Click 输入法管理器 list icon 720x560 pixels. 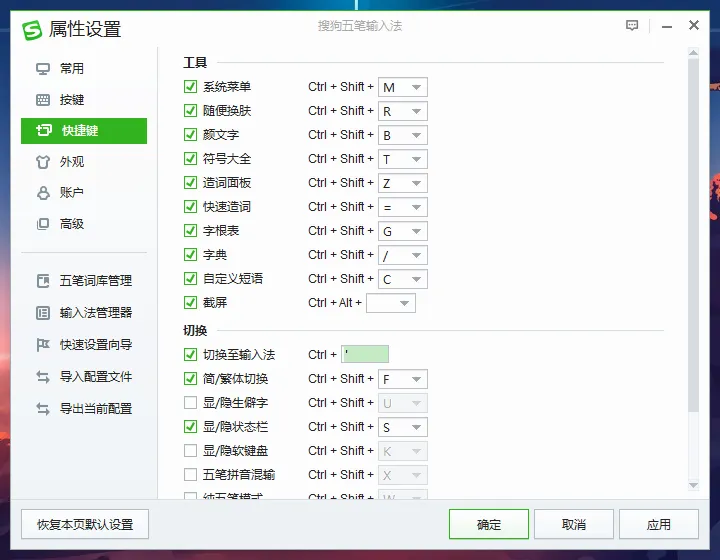click(x=43, y=313)
